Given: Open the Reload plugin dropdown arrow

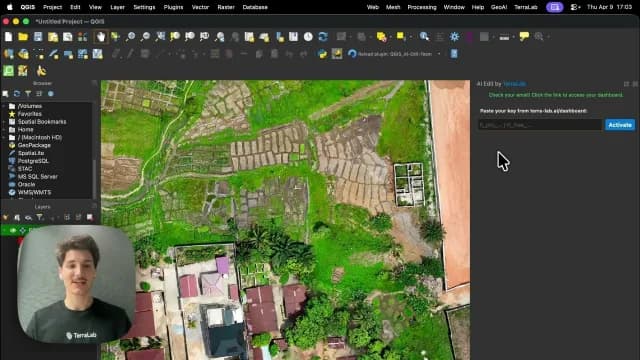Looking at the screenshot, I should (x=439, y=54).
